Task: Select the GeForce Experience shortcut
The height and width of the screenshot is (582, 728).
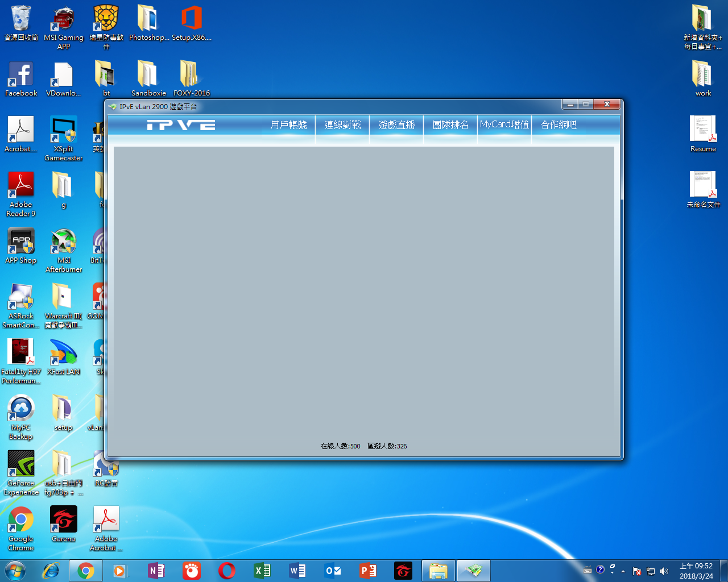Action: [x=21, y=473]
